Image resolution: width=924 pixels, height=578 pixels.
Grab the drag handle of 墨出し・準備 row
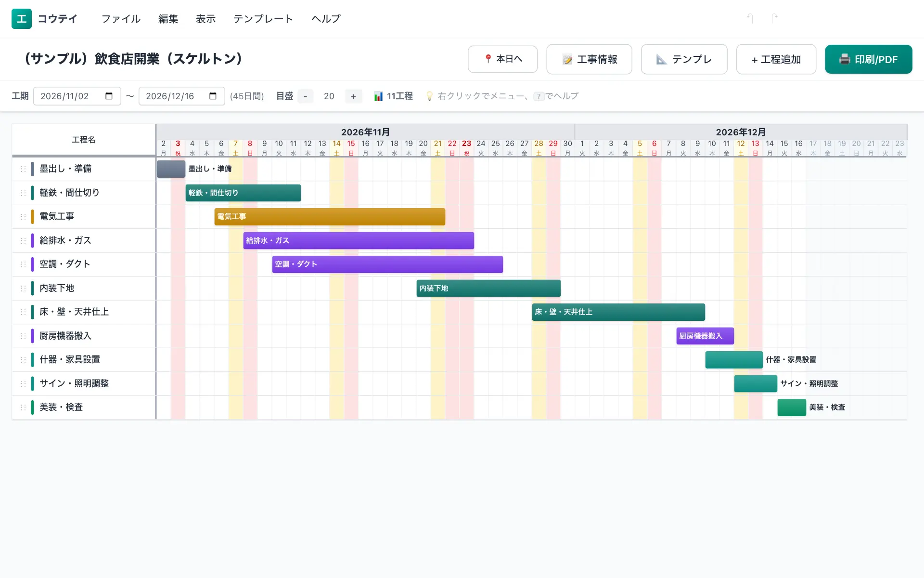pyautogui.click(x=23, y=169)
